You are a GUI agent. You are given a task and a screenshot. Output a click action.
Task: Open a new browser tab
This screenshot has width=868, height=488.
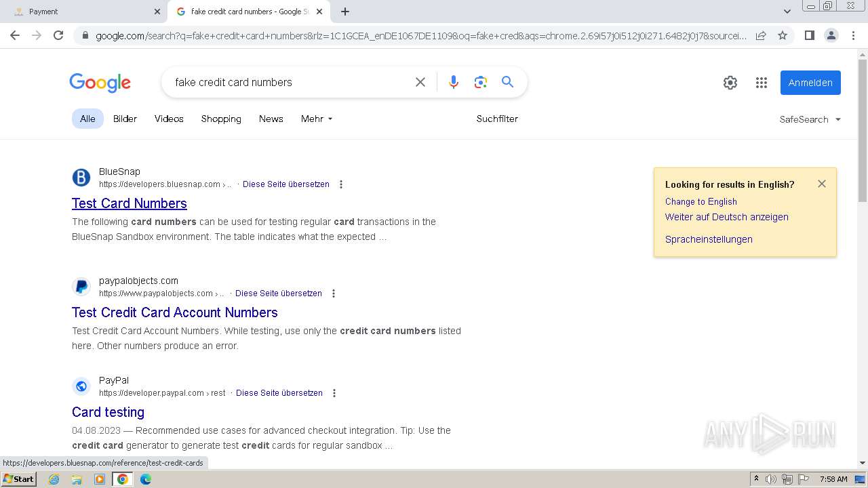[345, 12]
